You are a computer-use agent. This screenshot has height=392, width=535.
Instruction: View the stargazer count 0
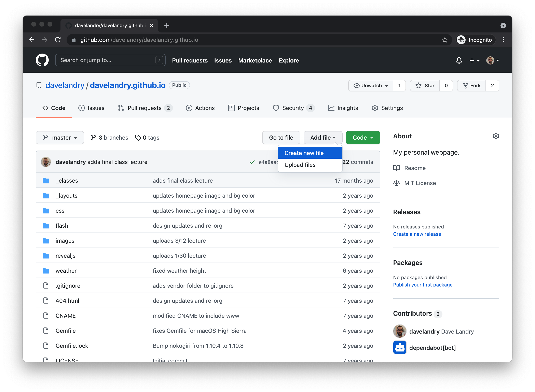coord(446,85)
